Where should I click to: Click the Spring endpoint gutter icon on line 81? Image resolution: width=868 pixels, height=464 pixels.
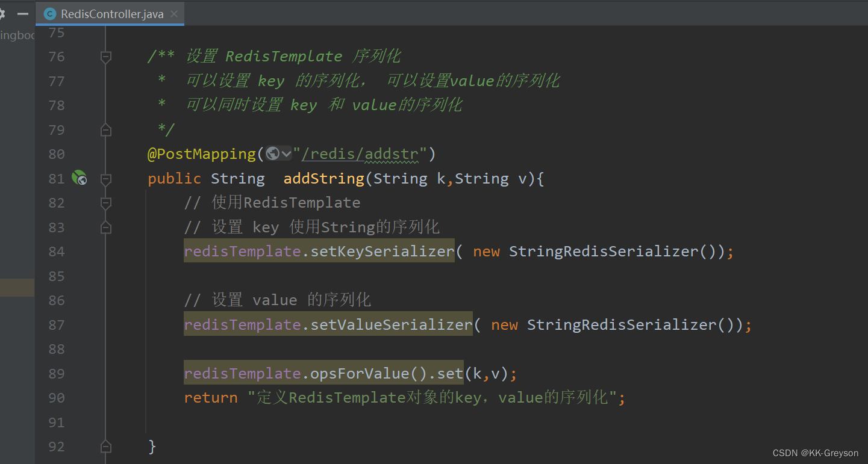(79, 178)
